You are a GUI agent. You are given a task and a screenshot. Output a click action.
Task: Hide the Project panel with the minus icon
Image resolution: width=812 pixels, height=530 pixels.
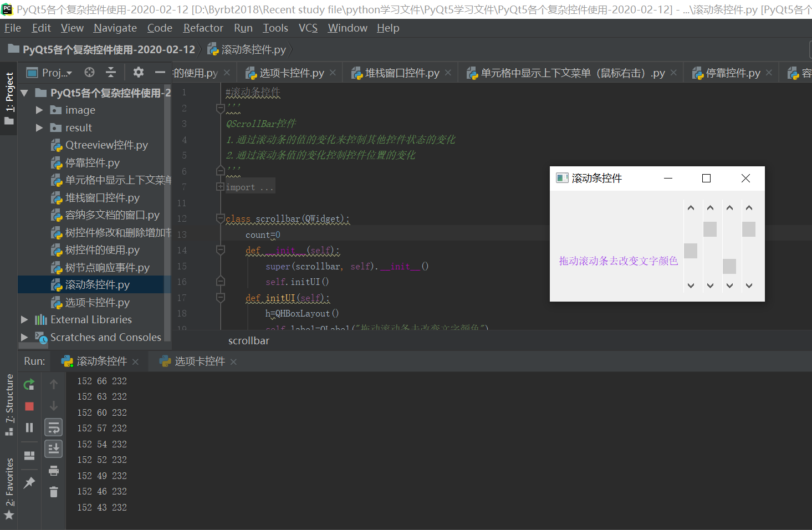coord(160,72)
